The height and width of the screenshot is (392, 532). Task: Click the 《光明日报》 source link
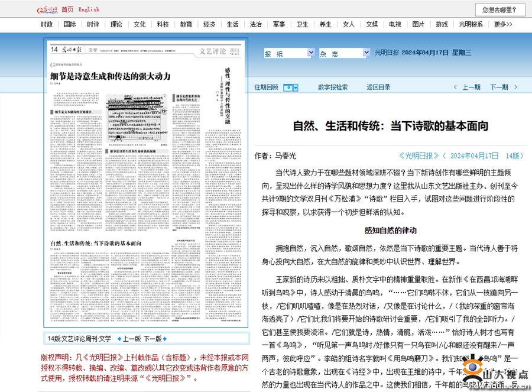click(x=419, y=155)
